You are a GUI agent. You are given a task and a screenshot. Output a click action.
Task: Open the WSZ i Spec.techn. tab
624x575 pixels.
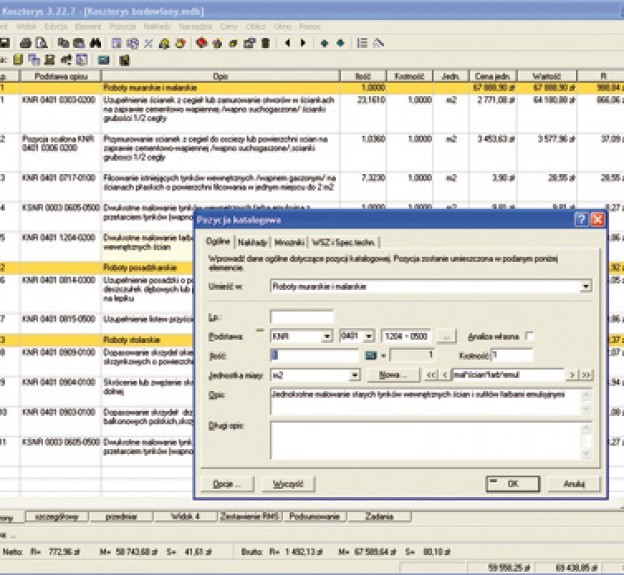point(343,242)
